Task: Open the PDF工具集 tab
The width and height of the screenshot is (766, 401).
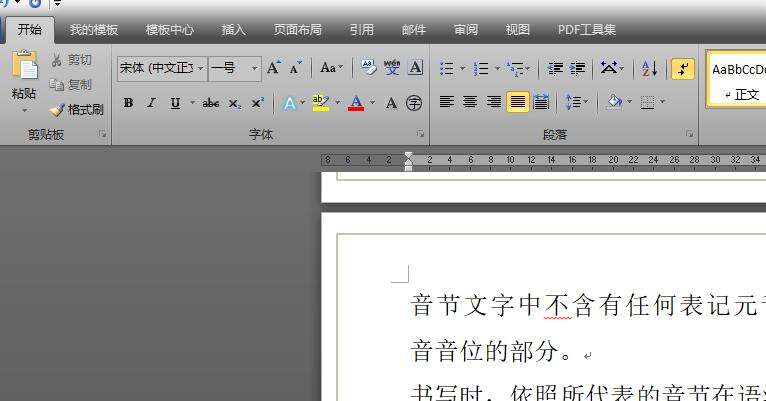Action: (587, 30)
